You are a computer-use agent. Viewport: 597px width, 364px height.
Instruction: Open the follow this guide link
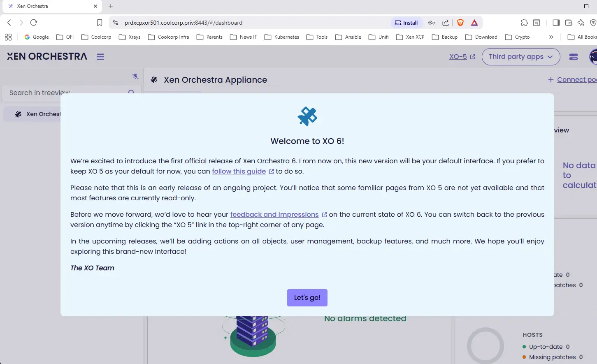[239, 172]
